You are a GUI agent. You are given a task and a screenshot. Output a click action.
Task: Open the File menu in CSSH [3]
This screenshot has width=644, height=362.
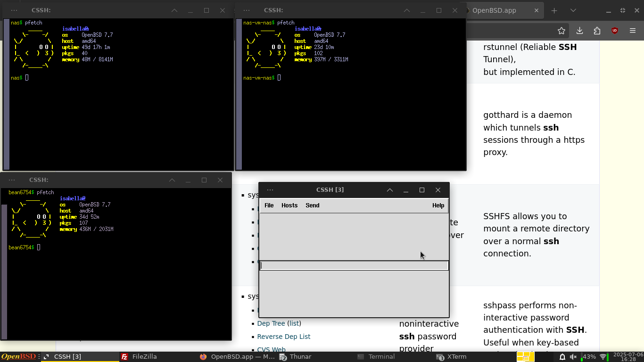click(269, 206)
